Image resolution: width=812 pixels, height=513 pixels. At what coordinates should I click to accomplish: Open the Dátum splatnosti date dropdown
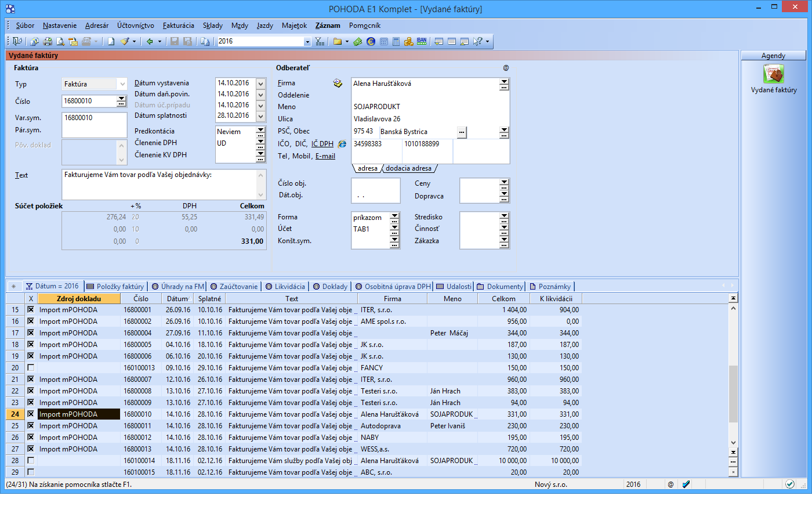(x=261, y=116)
